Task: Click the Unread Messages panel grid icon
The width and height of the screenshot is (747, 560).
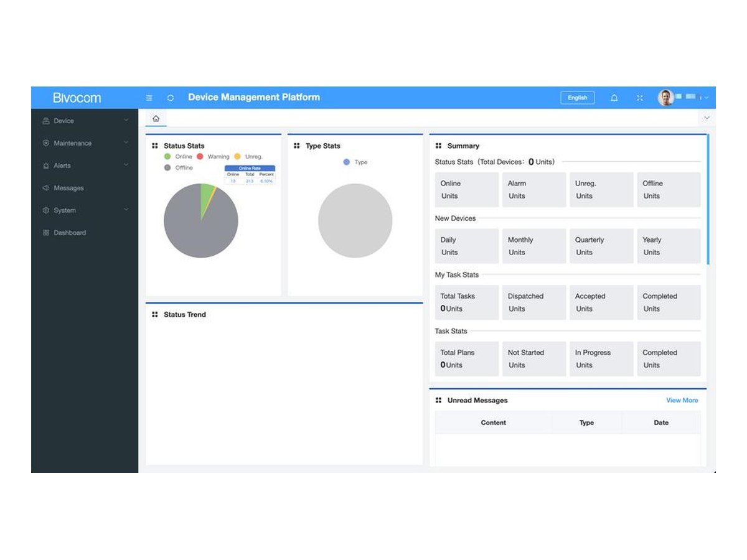Action: [438, 400]
